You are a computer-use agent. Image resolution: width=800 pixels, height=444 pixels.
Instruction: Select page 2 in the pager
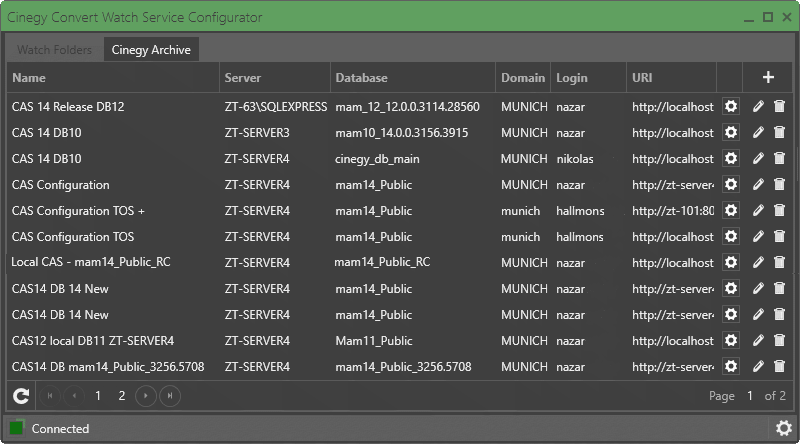click(x=122, y=396)
